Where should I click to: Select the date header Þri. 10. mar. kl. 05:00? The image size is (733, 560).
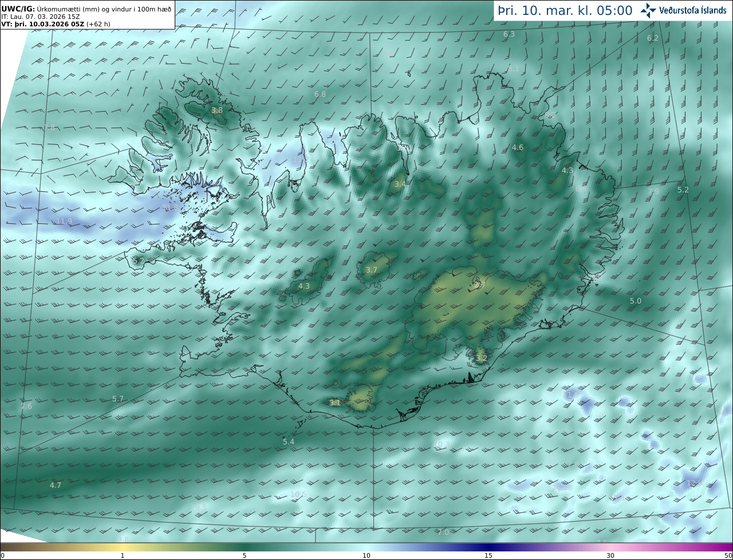tap(565, 10)
